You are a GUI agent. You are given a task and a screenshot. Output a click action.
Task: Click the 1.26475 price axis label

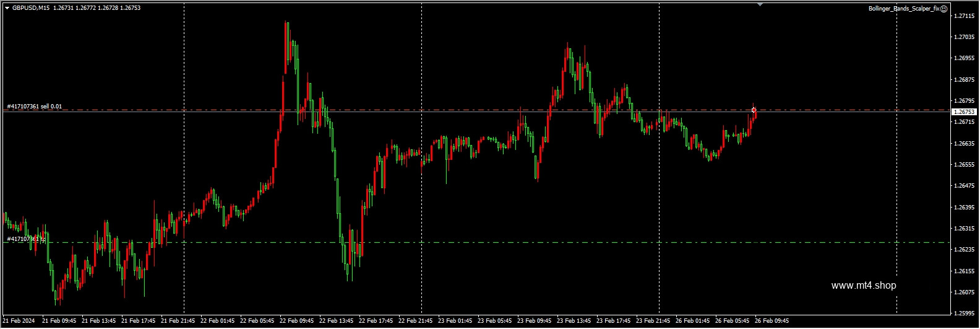pyautogui.click(x=965, y=186)
